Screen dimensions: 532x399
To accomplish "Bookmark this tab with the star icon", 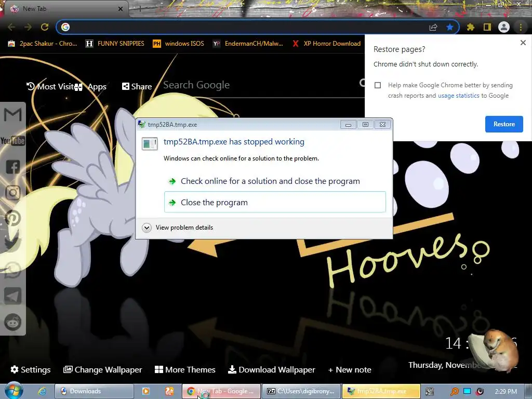I will pyautogui.click(x=450, y=27).
